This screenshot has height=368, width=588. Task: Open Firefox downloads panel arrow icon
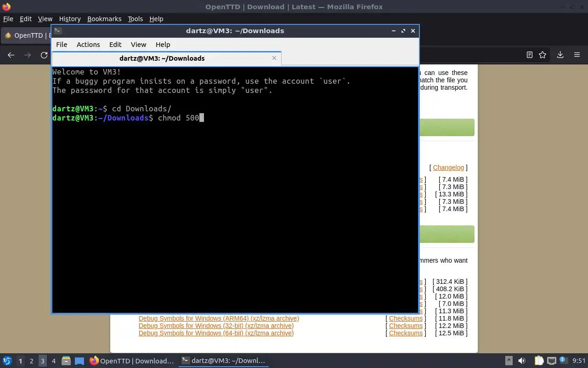click(x=560, y=55)
